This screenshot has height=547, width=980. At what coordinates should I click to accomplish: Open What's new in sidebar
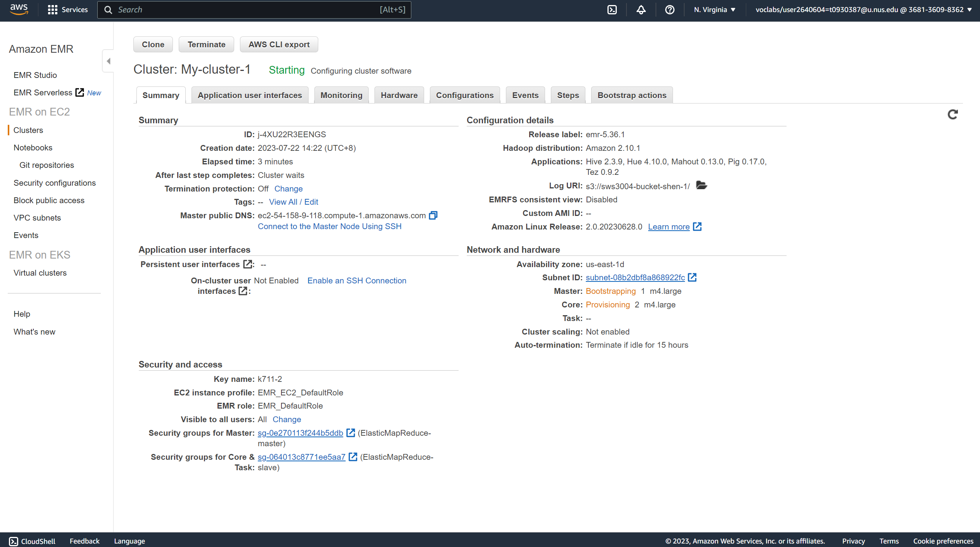(35, 332)
